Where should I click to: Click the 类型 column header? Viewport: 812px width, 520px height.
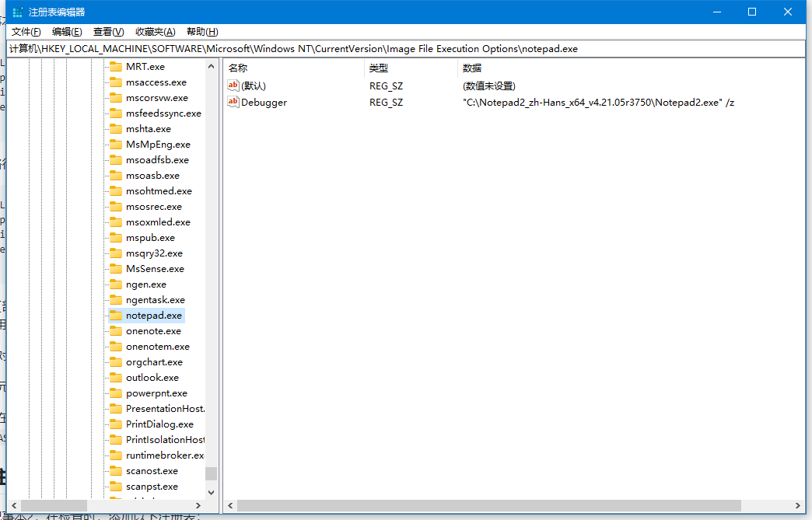point(379,68)
